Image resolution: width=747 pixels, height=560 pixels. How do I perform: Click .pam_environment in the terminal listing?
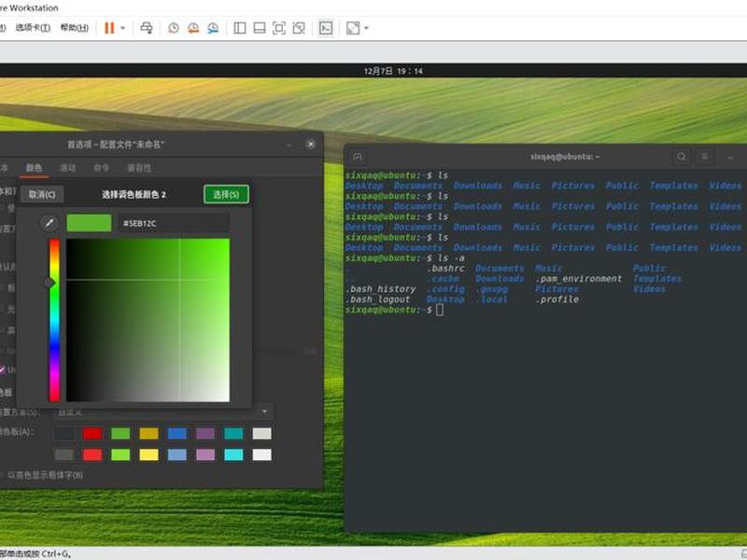(x=578, y=279)
